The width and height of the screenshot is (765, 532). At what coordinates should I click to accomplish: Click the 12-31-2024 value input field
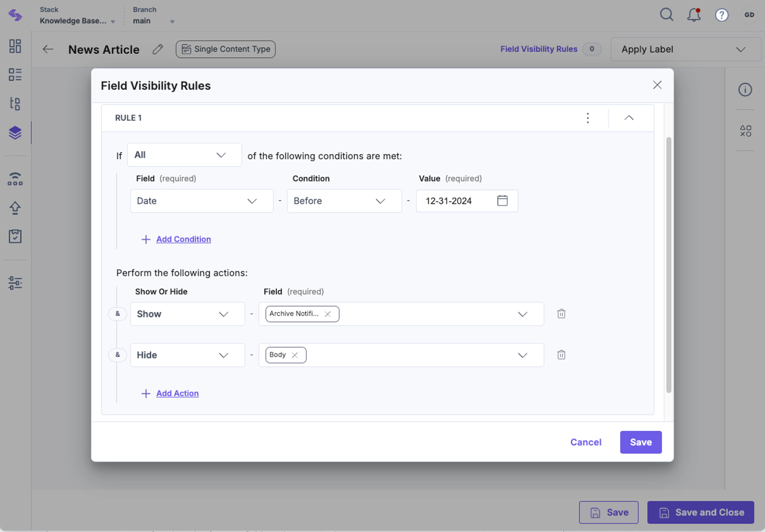pyautogui.click(x=467, y=201)
